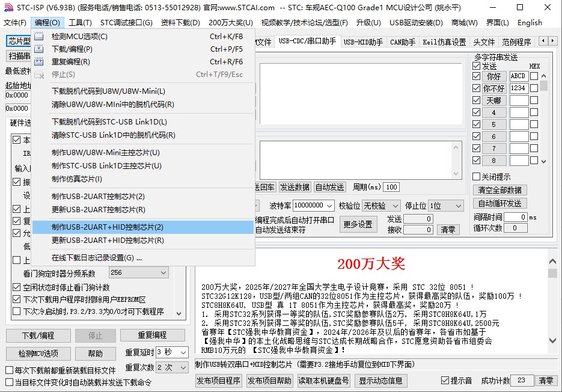
Task: Uncheck the 你好 row checkbox
Action: (x=476, y=76)
